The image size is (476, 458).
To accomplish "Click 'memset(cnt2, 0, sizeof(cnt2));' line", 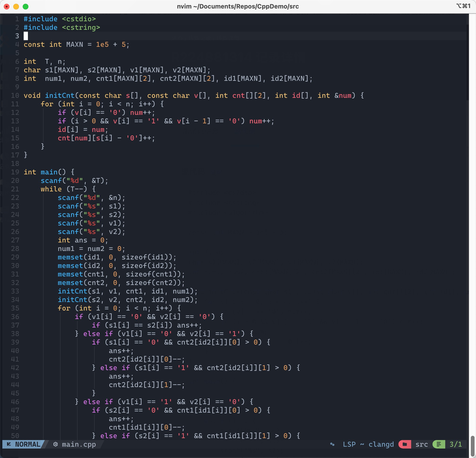I will pos(121,283).
